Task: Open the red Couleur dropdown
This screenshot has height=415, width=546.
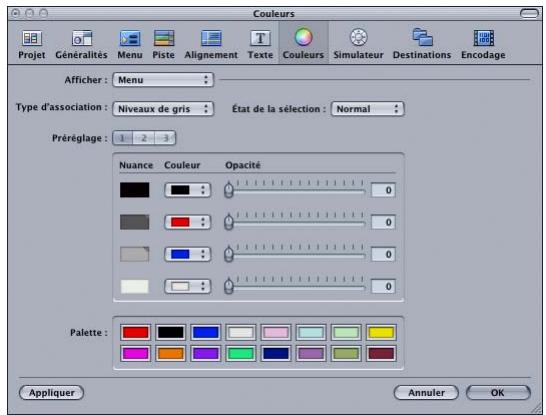Action: 188,222
